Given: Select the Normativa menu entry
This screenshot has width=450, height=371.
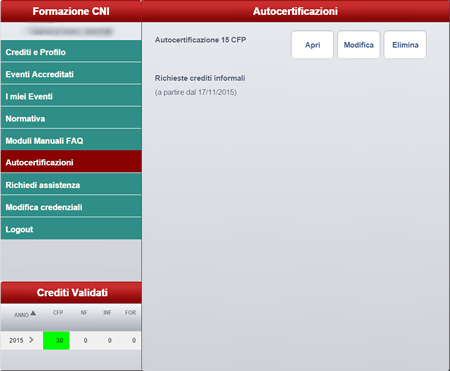Looking at the screenshot, I should click(71, 118).
